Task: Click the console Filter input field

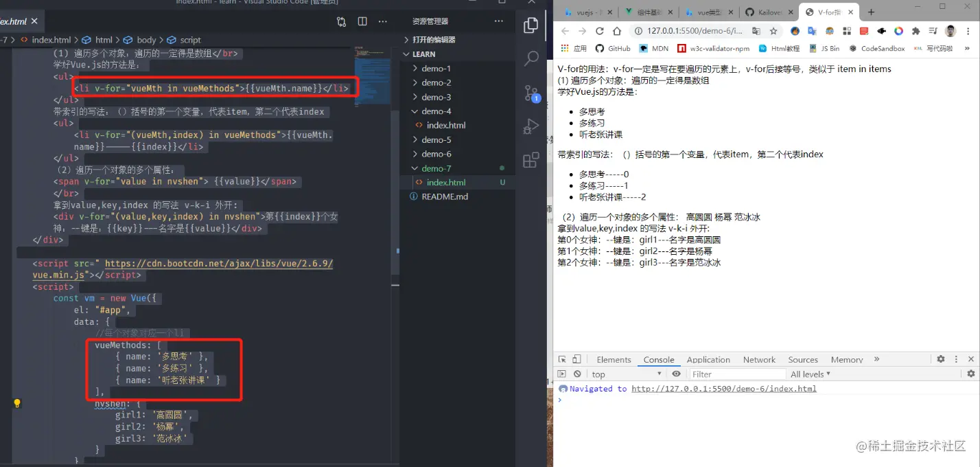Action: [737, 374]
